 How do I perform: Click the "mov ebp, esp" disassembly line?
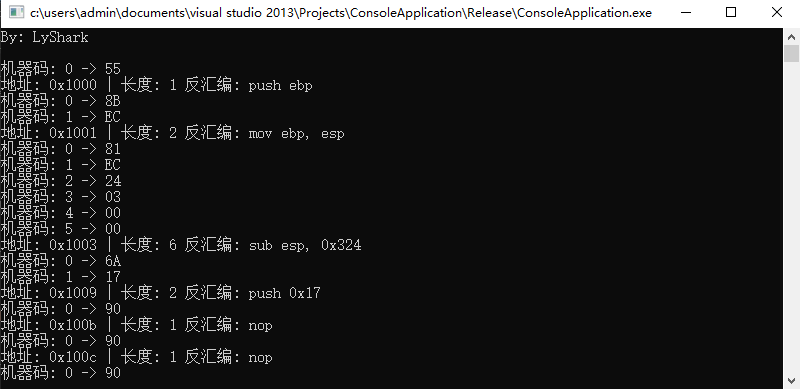[172, 133]
